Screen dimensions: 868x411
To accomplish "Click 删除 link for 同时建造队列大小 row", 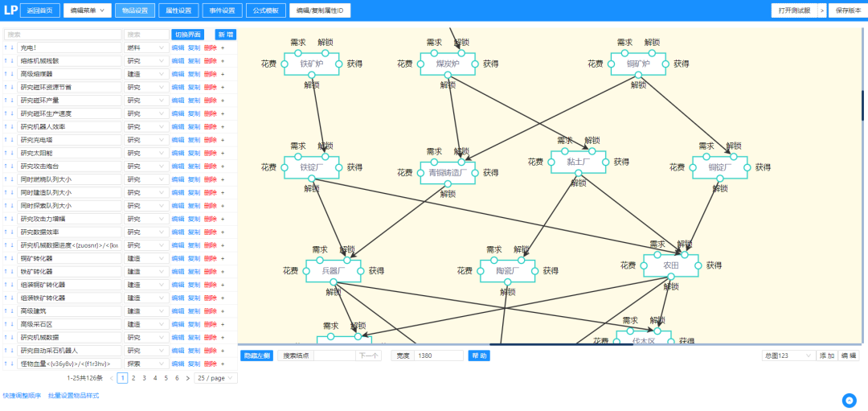I will [x=210, y=193].
